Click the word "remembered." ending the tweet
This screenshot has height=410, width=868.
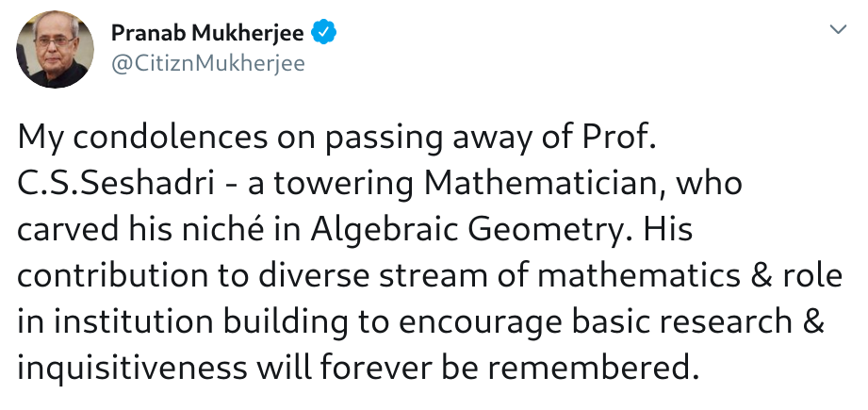coord(590,368)
